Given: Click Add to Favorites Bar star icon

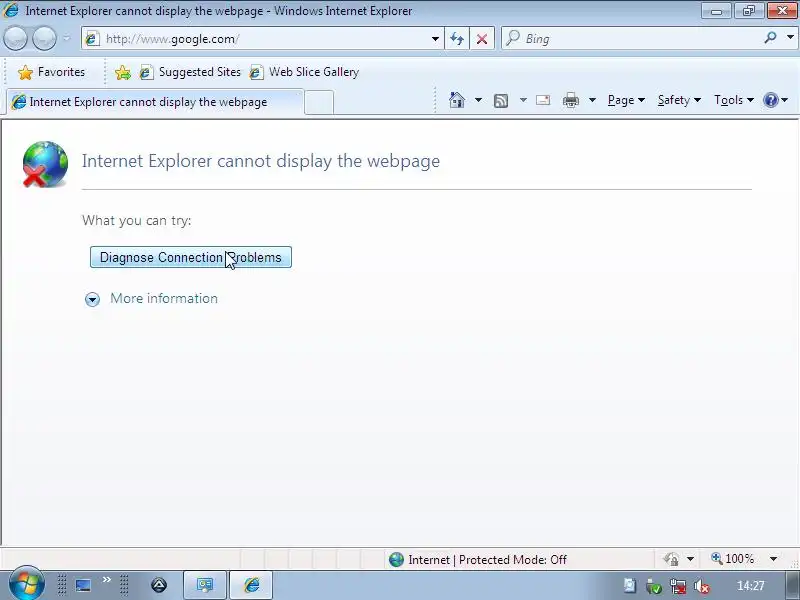Looking at the screenshot, I should pyautogui.click(x=123, y=72).
